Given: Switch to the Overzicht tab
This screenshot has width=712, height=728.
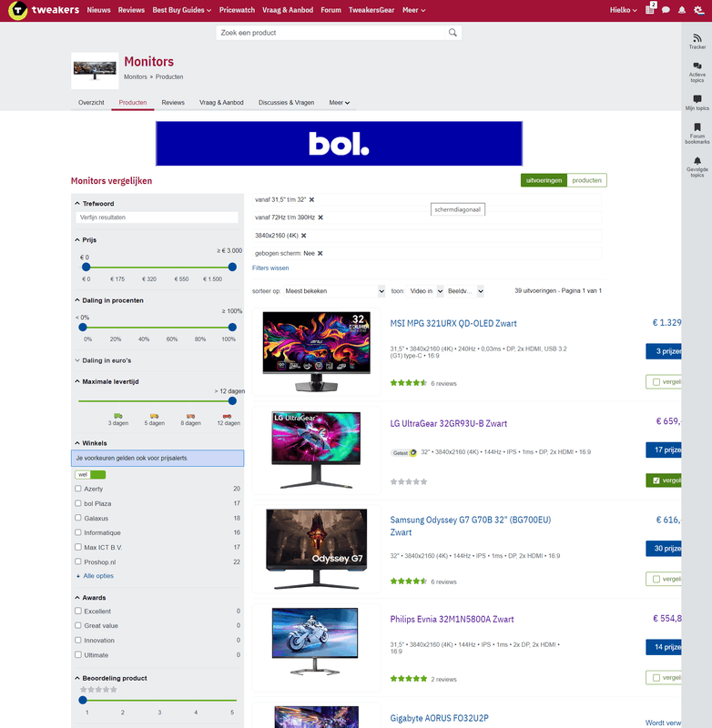Looking at the screenshot, I should [91, 103].
